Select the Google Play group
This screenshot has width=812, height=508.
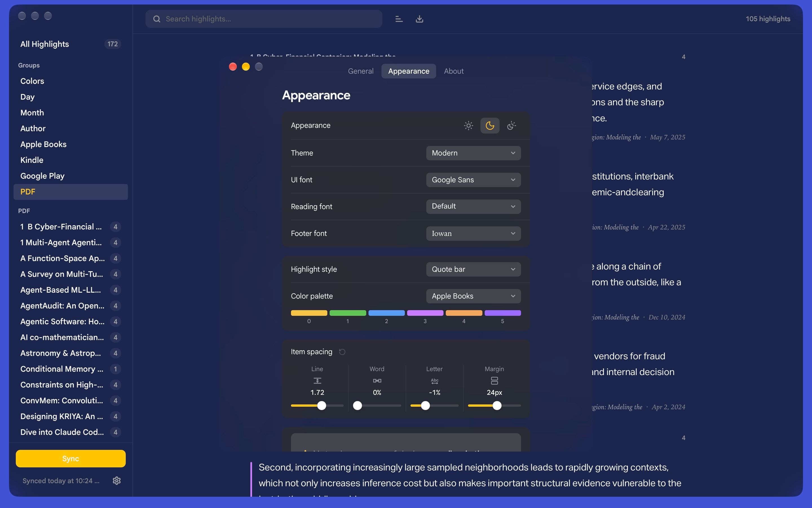(70, 176)
